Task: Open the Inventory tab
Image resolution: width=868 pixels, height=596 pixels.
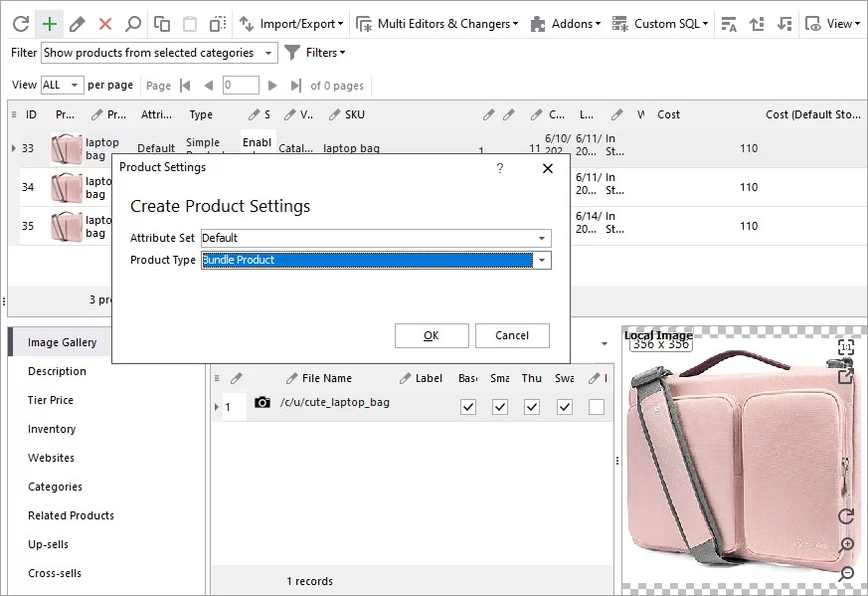Action: pos(52,429)
